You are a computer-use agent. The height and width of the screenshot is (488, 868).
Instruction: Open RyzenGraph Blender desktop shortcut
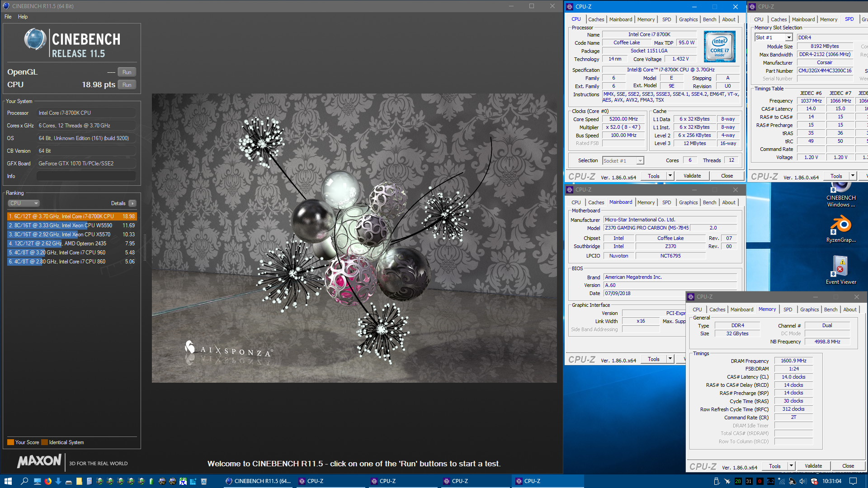(841, 229)
